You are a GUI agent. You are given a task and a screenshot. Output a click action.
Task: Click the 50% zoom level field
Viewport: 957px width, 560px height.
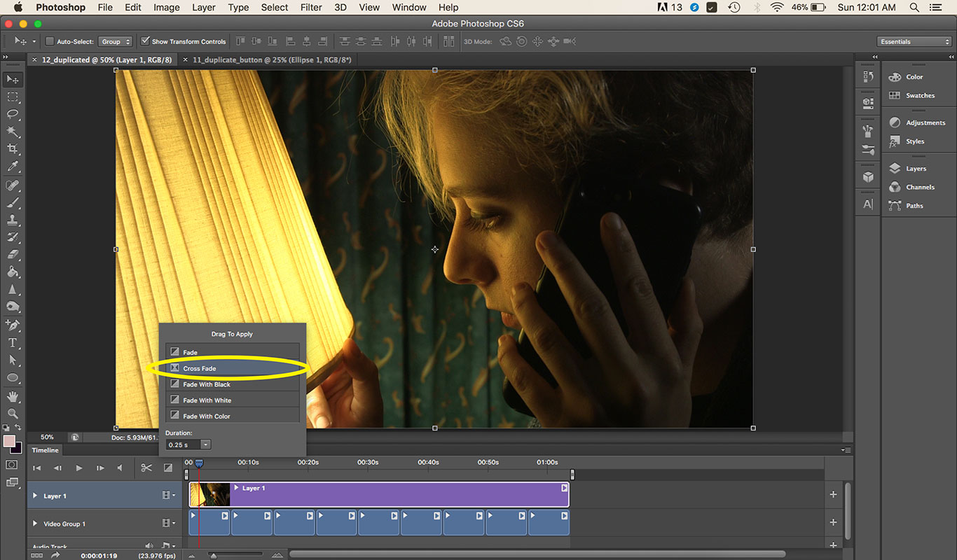(47, 437)
